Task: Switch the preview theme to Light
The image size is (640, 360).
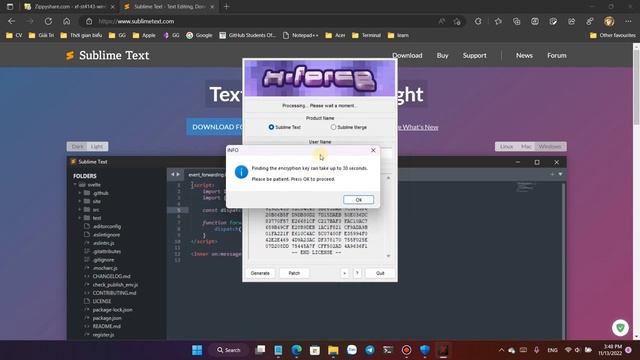Action: (97, 147)
